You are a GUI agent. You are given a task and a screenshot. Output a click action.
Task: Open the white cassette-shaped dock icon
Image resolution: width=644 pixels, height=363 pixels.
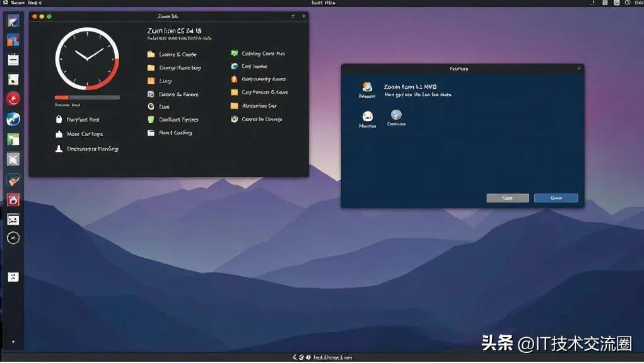13,219
